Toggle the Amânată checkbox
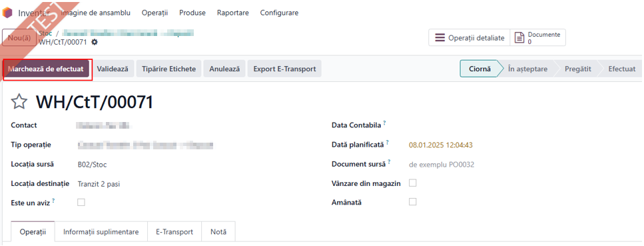This screenshot has height=246, width=644. (413, 202)
